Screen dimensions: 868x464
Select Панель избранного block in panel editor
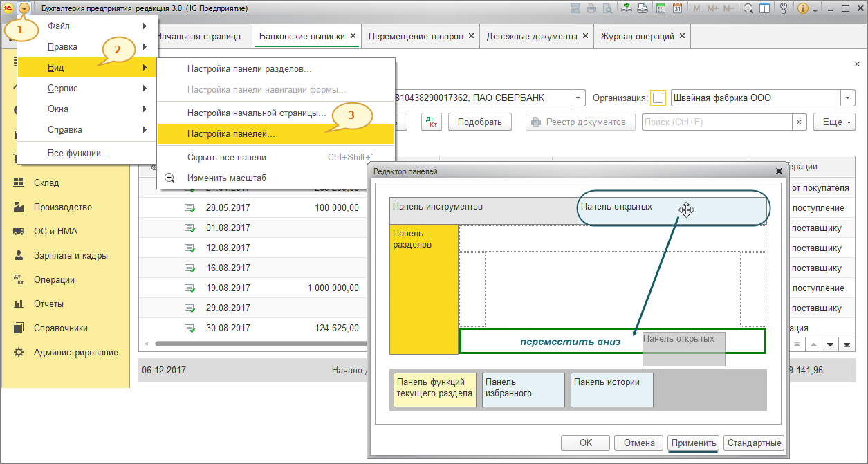point(524,390)
